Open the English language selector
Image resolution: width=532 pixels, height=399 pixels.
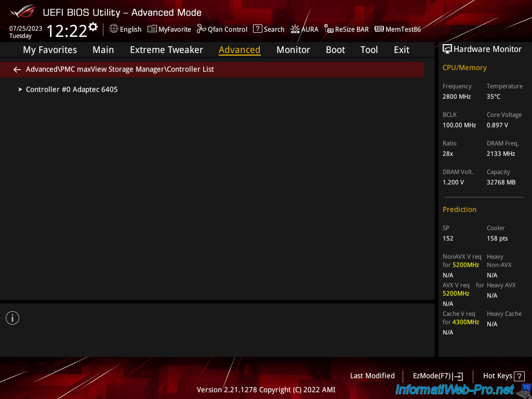[125, 29]
